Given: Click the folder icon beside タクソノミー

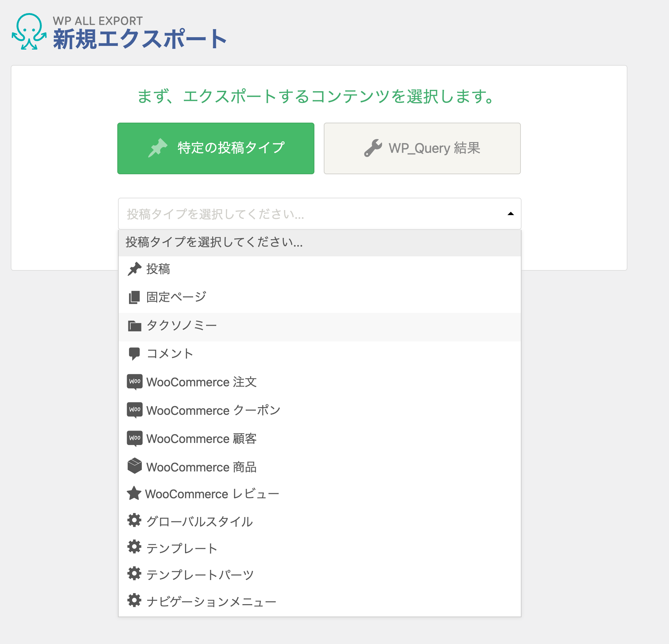Looking at the screenshot, I should tap(134, 326).
